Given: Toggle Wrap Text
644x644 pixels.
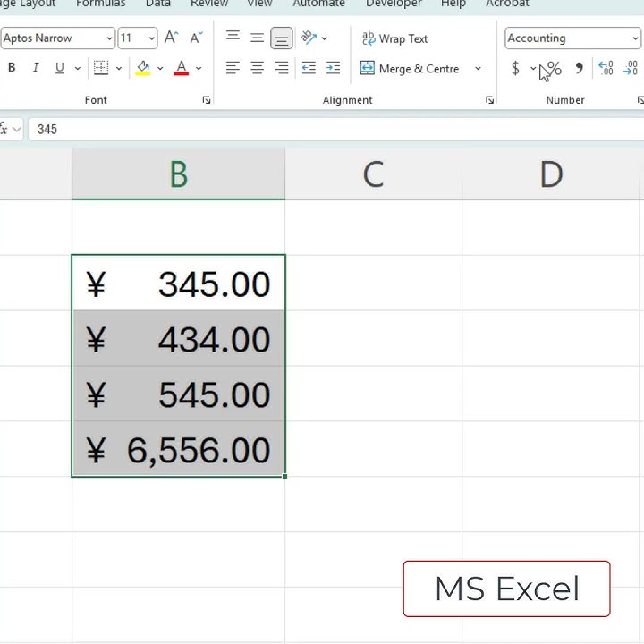Looking at the screenshot, I should [394, 38].
